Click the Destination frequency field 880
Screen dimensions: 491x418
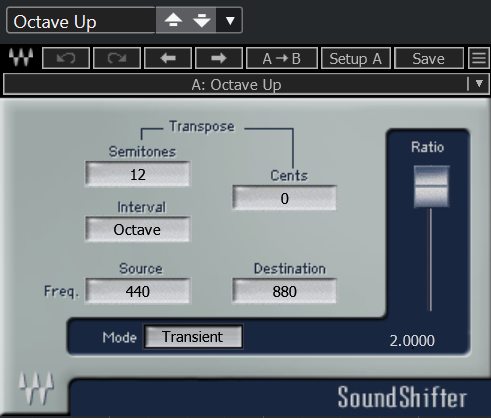pyautogui.click(x=284, y=291)
